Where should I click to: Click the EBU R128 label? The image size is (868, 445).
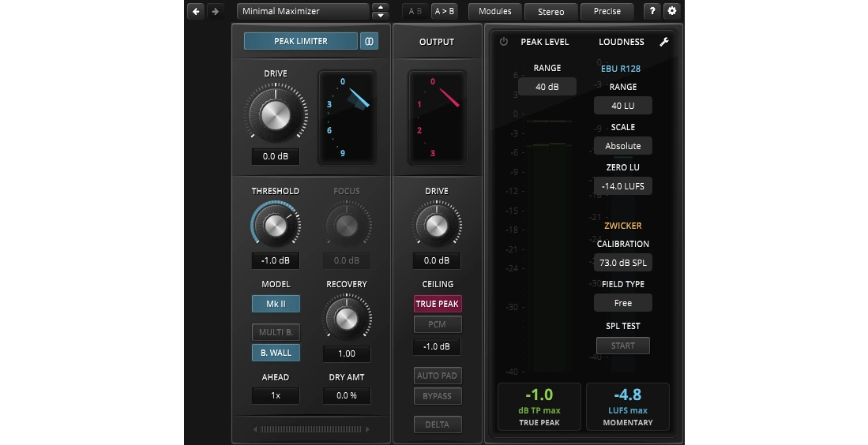click(x=621, y=69)
